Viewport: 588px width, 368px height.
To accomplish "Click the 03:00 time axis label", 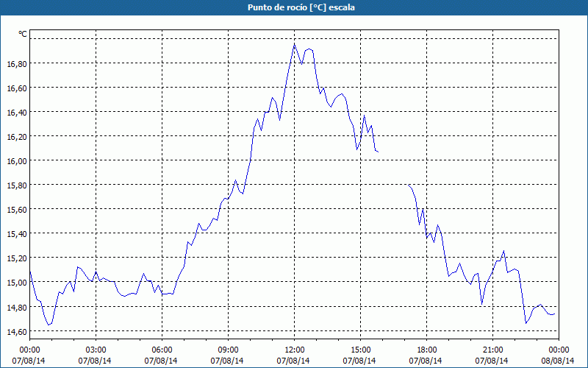I will click(x=96, y=350).
